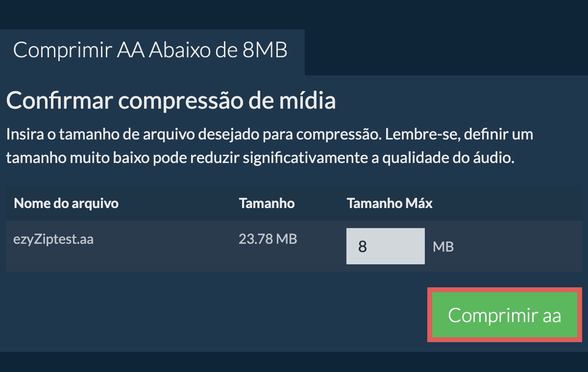Select the ezyZiptest.aa file name
The height and width of the screenshot is (372, 588).
click(53, 240)
